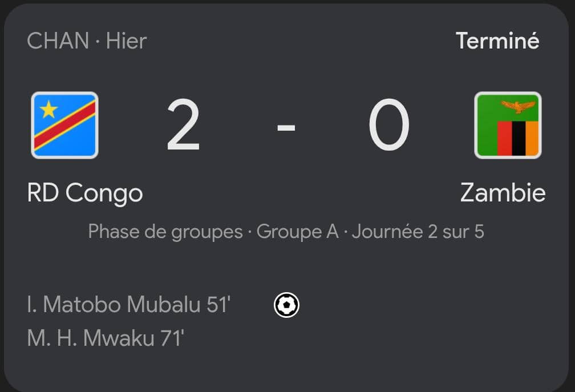
Task: Click the "Hier" match date text
Action: tap(126, 41)
